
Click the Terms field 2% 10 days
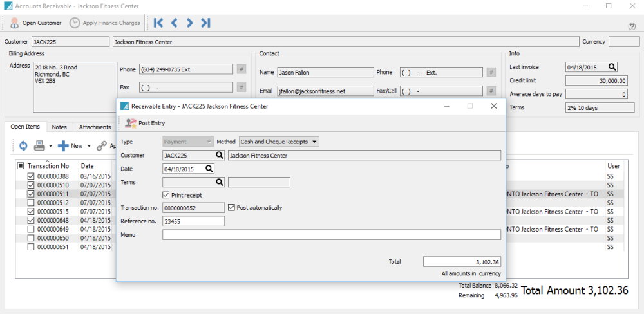600,107
